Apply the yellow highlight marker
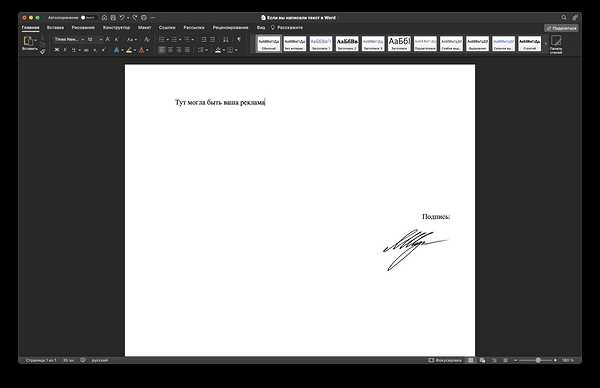The image size is (600, 388). (129, 50)
